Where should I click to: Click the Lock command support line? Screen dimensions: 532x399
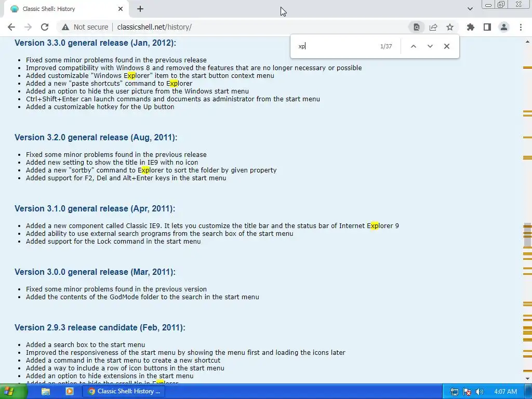(x=113, y=241)
